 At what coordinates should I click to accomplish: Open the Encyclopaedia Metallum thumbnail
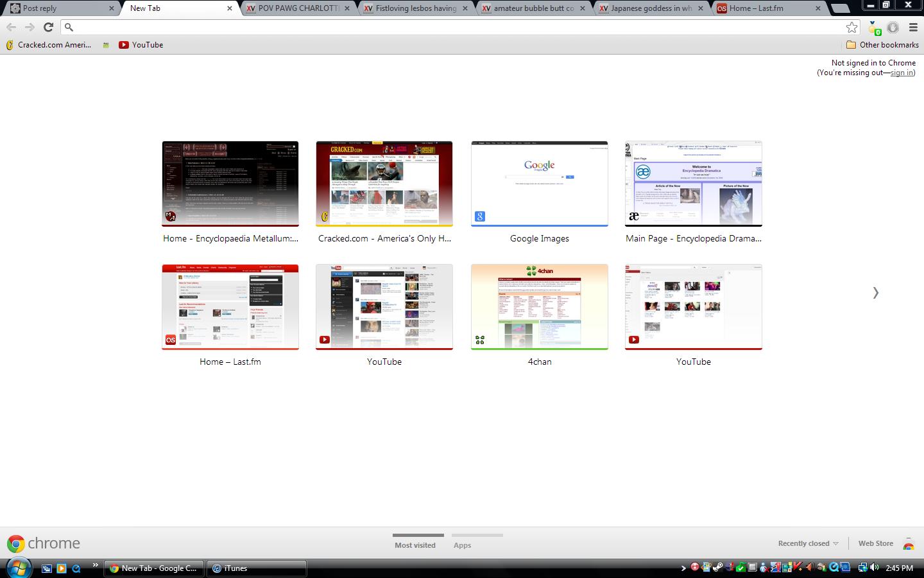click(x=230, y=184)
